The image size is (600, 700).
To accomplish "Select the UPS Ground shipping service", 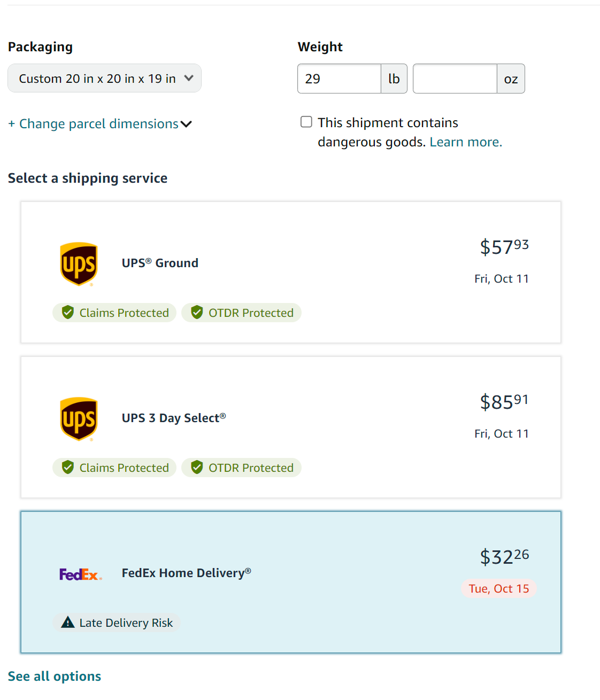I will click(x=291, y=272).
